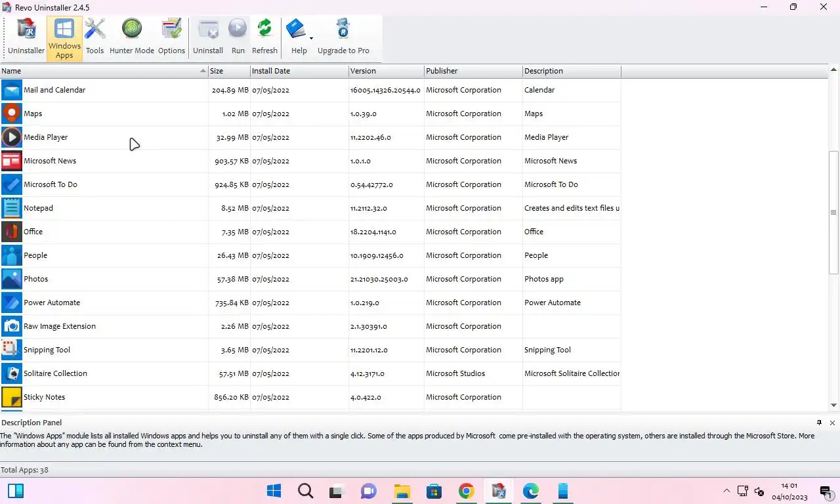Open Microsoft Edge from taskbar
The width and height of the screenshot is (840, 504).
click(x=530, y=491)
